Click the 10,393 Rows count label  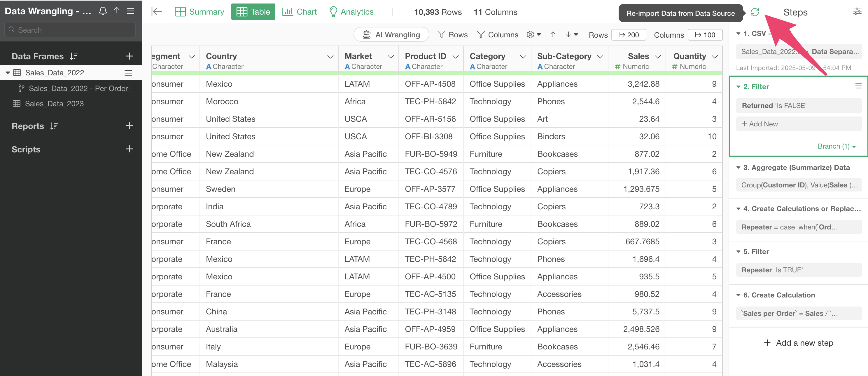438,12
